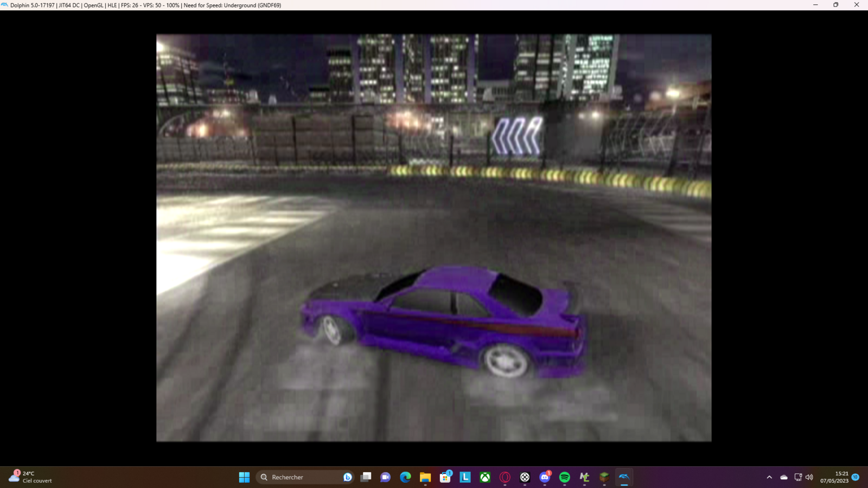Image resolution: width=868 pixels, height=488 pixels.
Task: Select the Dolphin emulator taskbar icon
Action: pyautogui.click(x=624, y=477)
